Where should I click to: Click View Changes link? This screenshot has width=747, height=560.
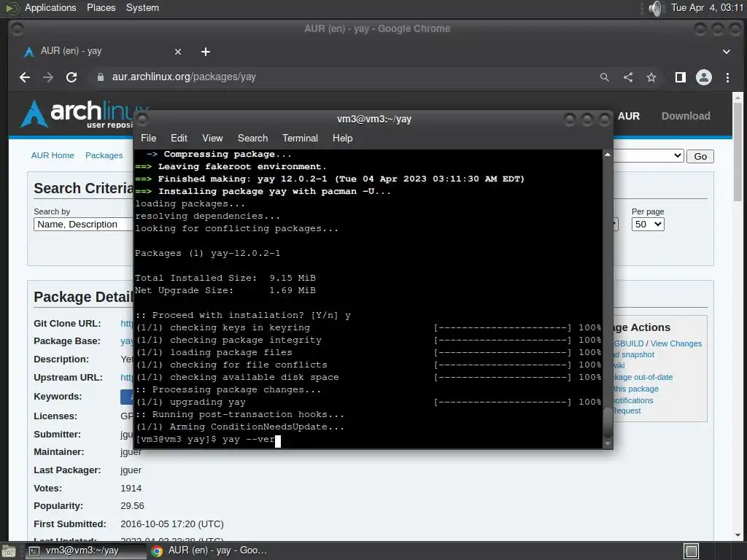[676, 343]
